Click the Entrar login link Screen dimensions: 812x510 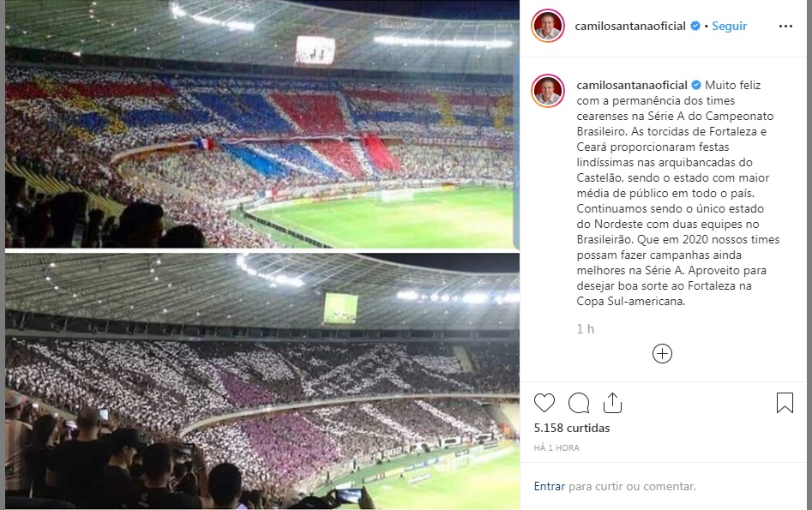pos(550,486)
